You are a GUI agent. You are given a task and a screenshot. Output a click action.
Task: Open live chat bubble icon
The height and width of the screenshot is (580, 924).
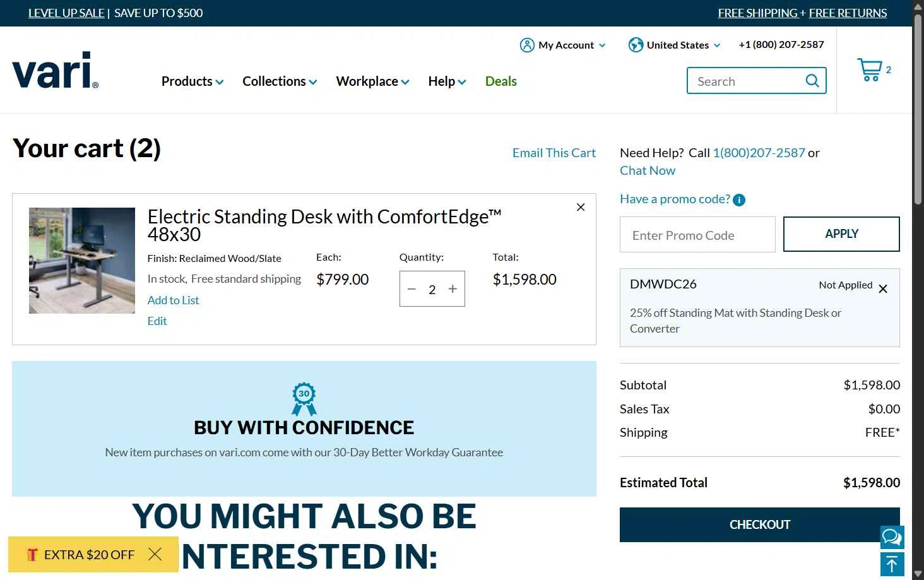coord(892,537)
